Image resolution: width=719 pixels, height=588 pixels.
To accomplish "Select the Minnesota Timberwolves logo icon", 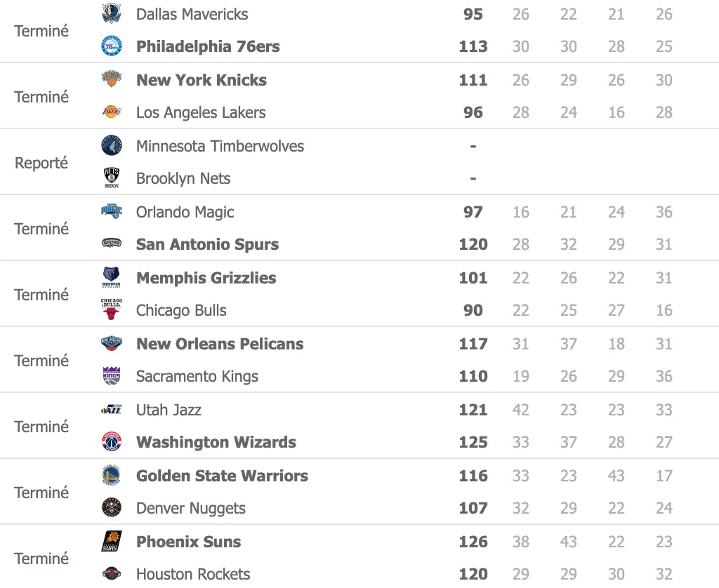I will [112, 146].
